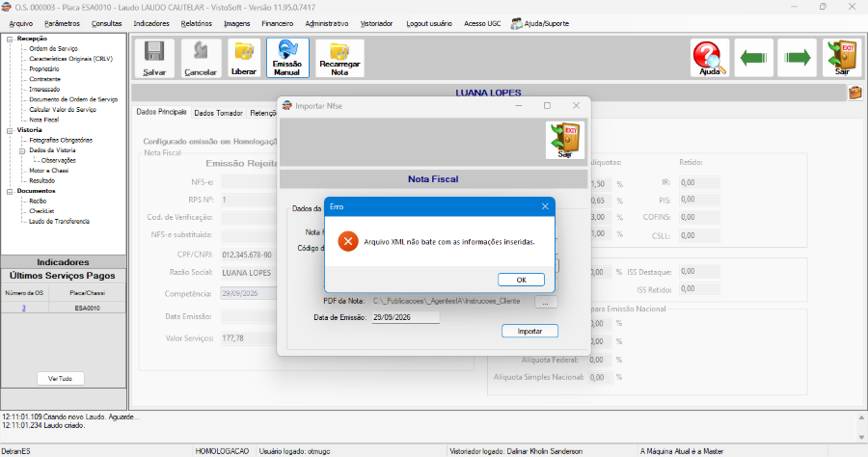The height and width of the screenshot is (457, 868).
Task: Select Nota Fiscal in tree
Action: pyautogui.click(x=43, y=120)
